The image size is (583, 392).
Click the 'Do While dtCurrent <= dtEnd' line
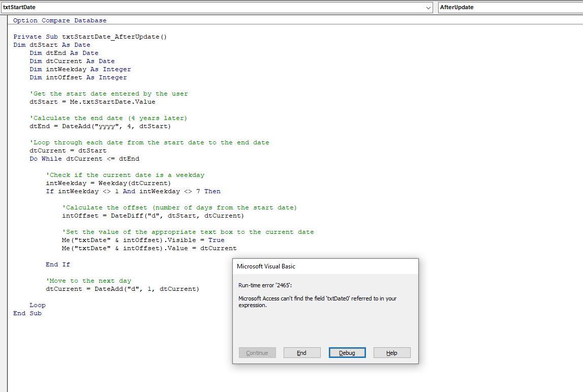[x=84, y=159]
